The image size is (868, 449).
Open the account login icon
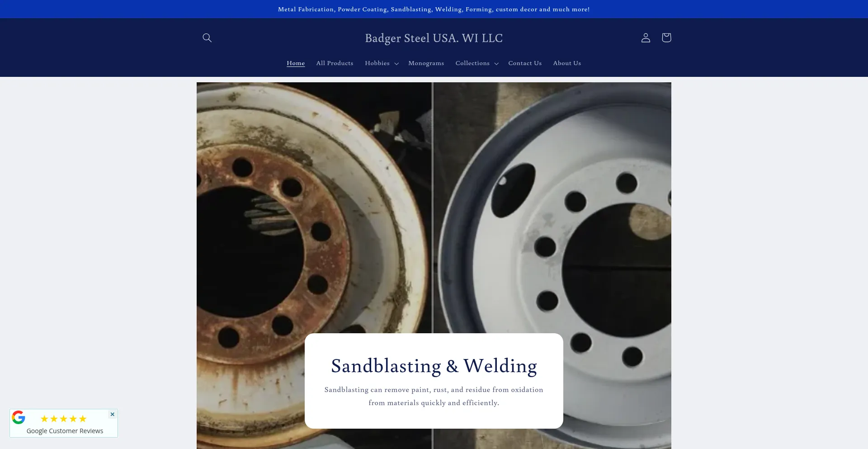click(646, 38)
